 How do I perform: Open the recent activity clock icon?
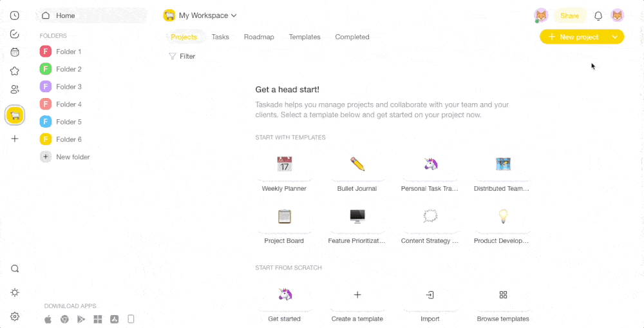click(x=15, y=15)
